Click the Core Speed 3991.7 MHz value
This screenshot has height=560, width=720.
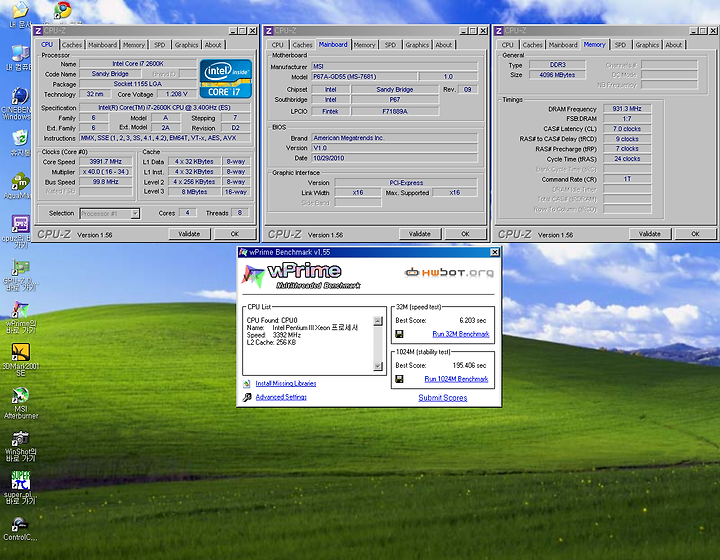[106, 162]
